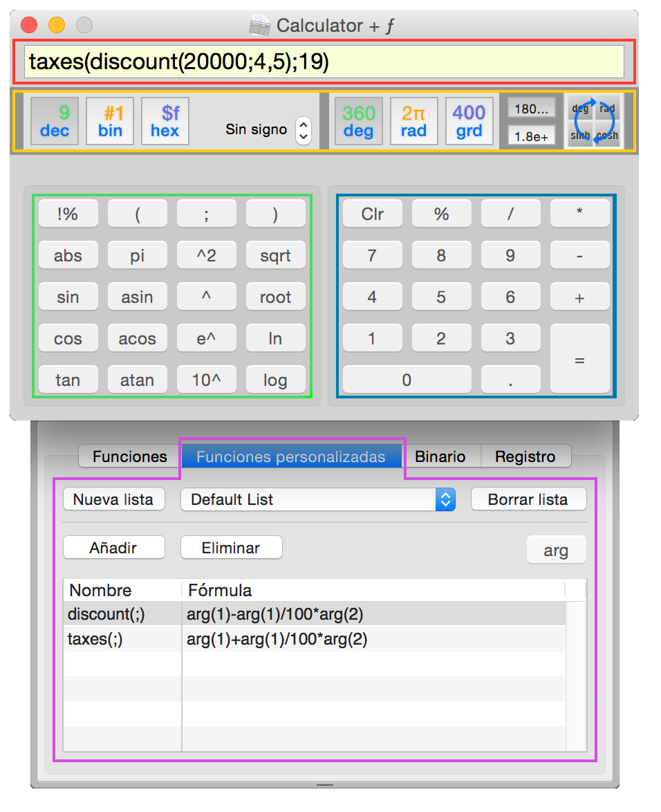Click the digit 6 key
This screenshot has width=661, height=812.
click(510, 297)
